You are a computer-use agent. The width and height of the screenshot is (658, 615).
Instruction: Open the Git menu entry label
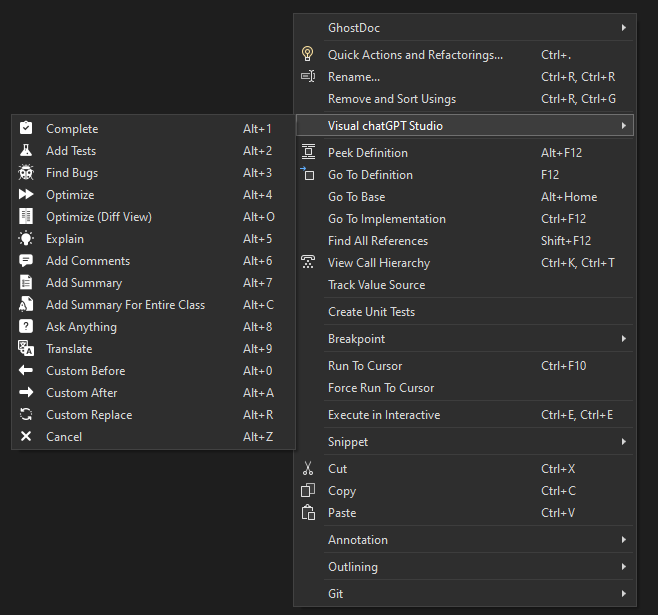(335, 594)
